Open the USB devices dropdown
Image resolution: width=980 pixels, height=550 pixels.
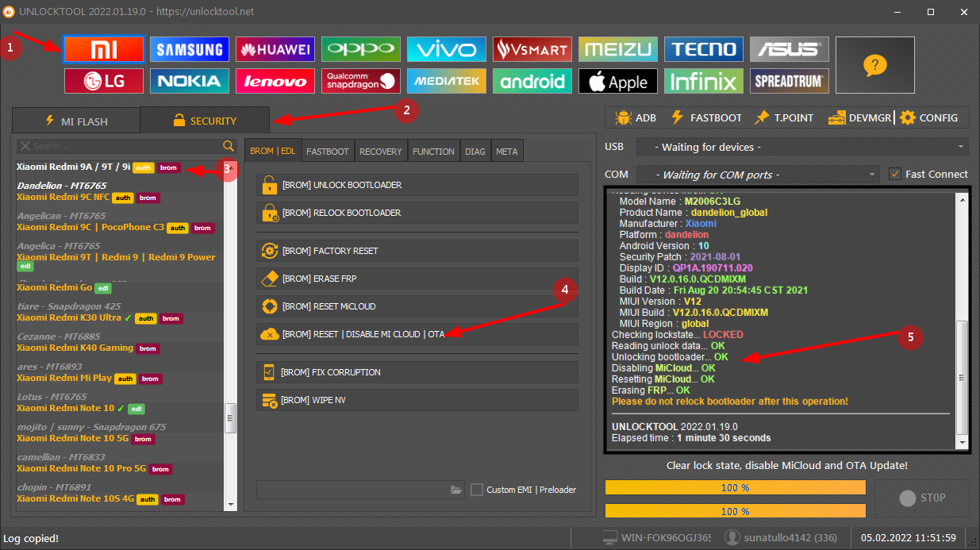[808, 147]
